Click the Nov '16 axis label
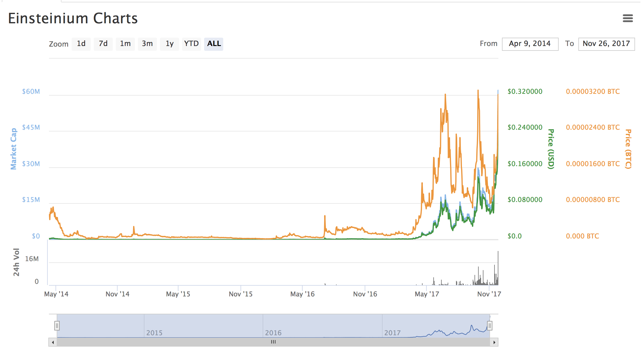644x349 pixels. point(365,294)
